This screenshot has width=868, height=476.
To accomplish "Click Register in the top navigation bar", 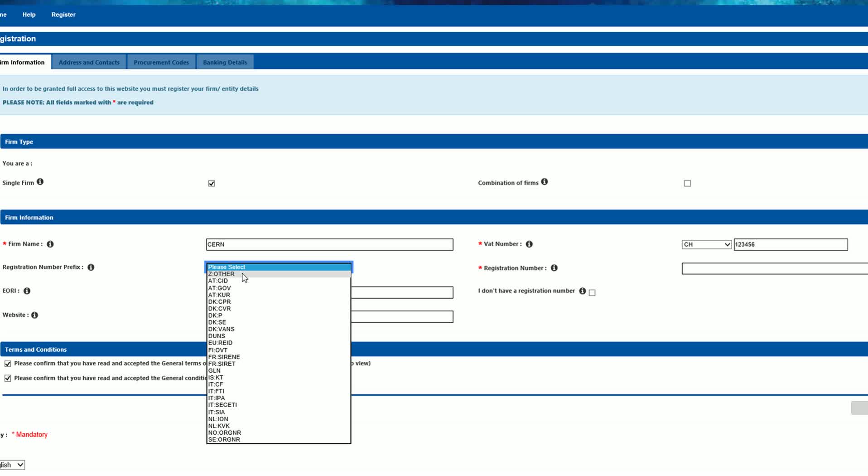I will 63,15.
